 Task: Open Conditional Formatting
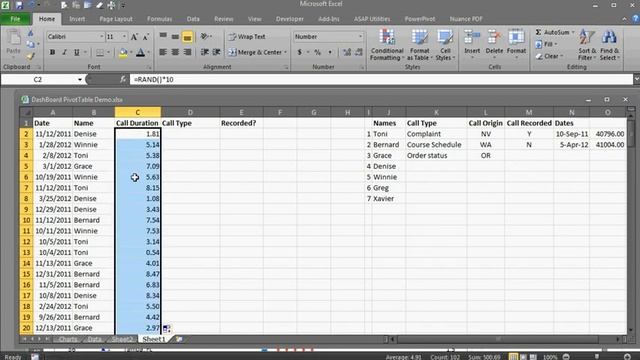point(387,45)
